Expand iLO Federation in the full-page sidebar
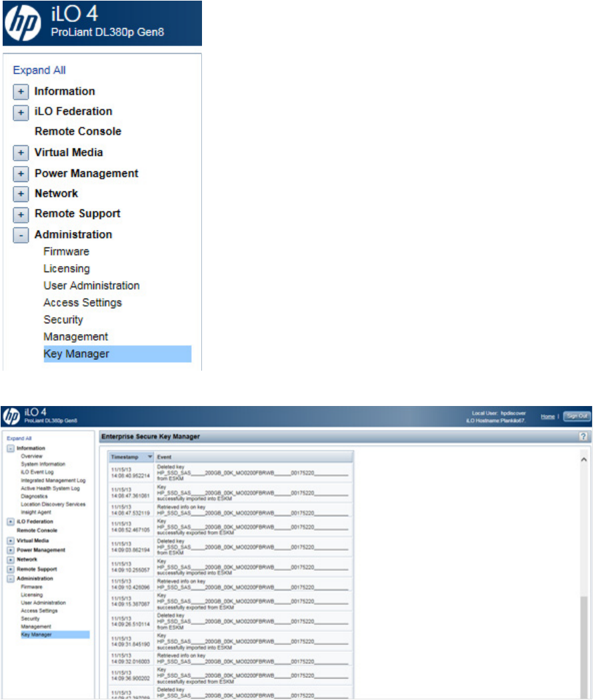Viewport: 594px width, 700px height. coord(10,521)
